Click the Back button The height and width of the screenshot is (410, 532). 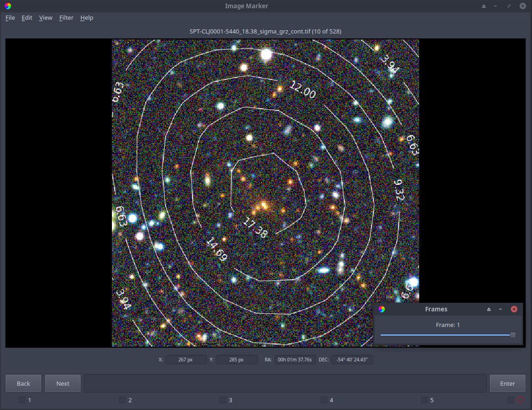(23, 383)
